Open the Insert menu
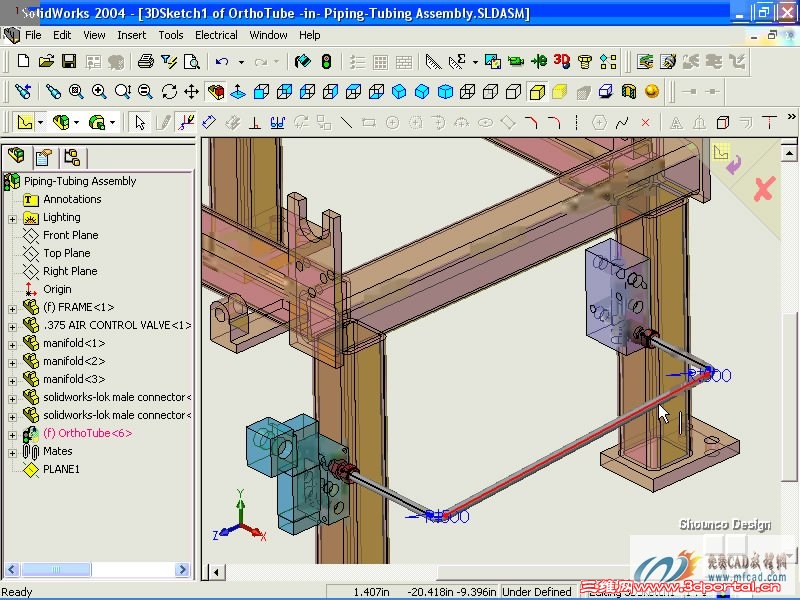The image size is (800, 600). click(x=132, y=35)
